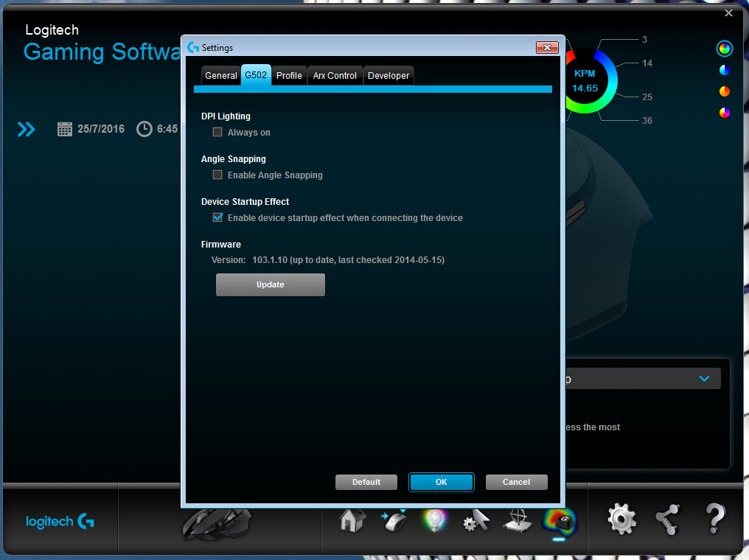749x560 pixels.
Task: Untick device startup effect checkbox
Action: point(217,217)
